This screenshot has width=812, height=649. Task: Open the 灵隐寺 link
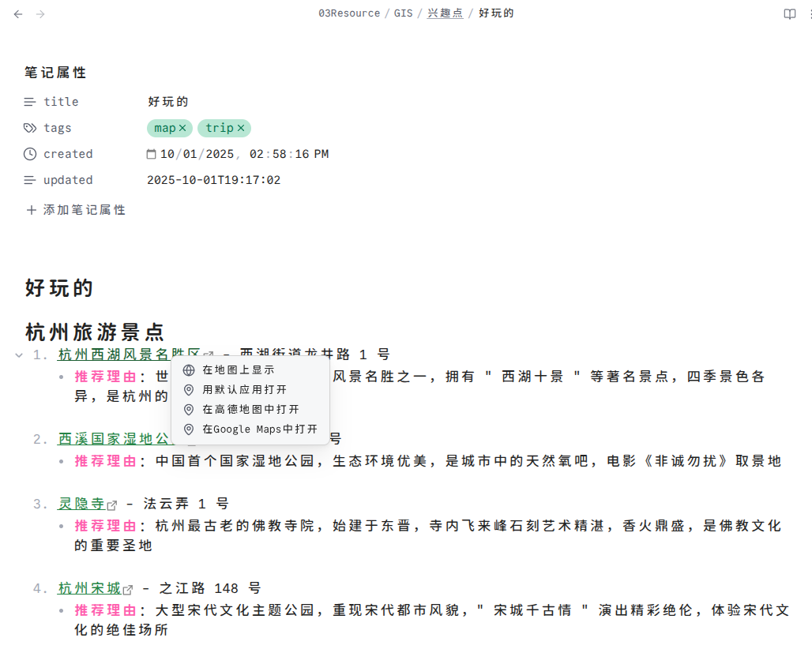coord(81,504)
